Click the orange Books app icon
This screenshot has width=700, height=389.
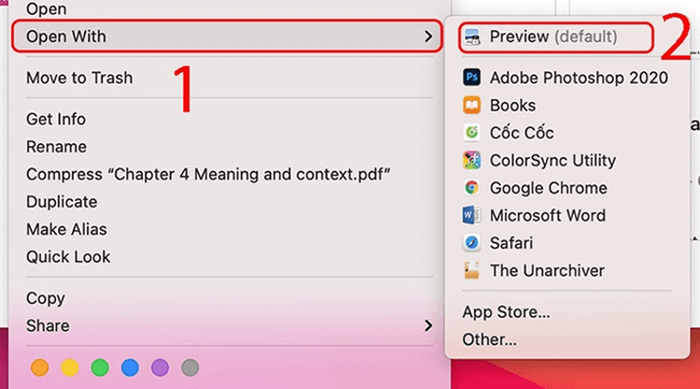click(472, 105)
